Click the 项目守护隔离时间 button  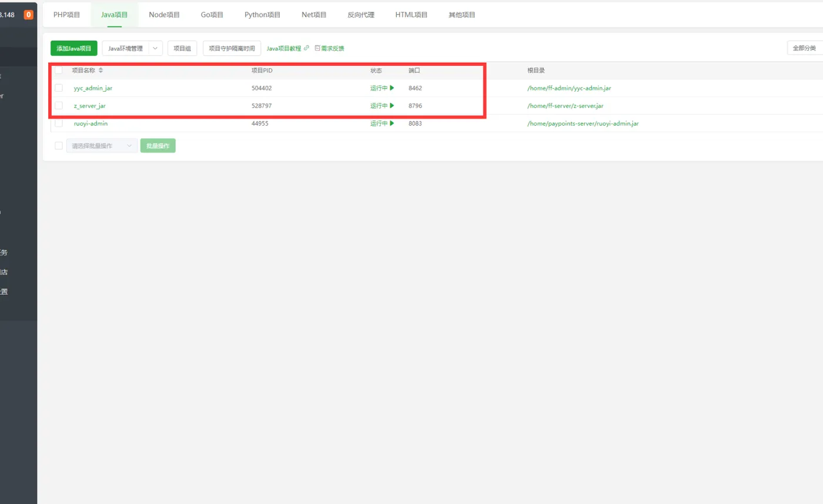232,48
